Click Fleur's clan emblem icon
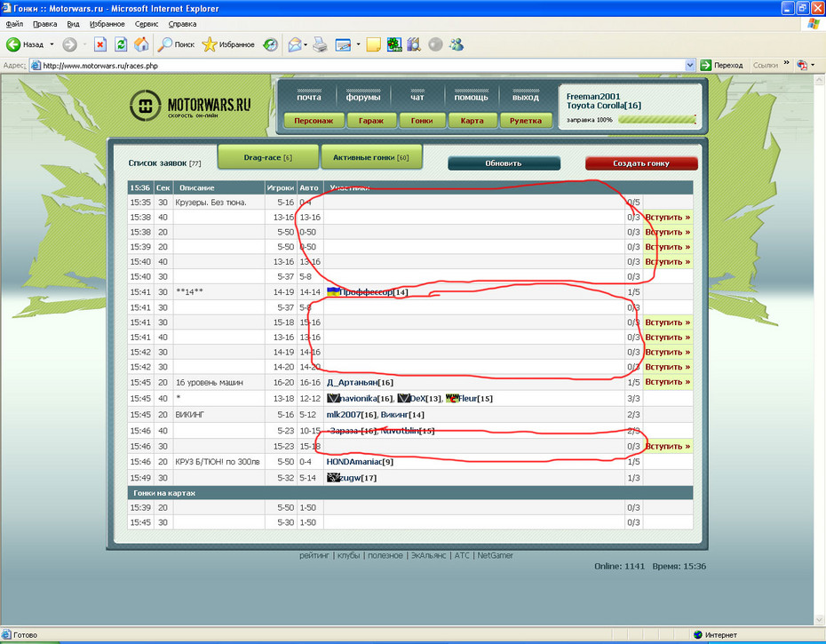Image resolution: width=826 pixels, height=644 pixels. [x=451, y=398]
